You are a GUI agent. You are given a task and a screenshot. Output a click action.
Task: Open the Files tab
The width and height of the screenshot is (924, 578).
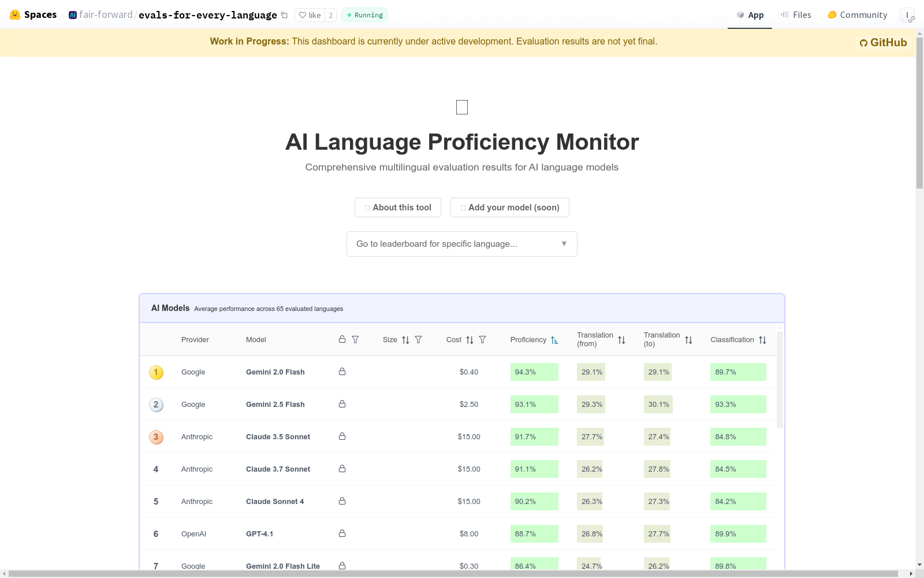[796, 15]
